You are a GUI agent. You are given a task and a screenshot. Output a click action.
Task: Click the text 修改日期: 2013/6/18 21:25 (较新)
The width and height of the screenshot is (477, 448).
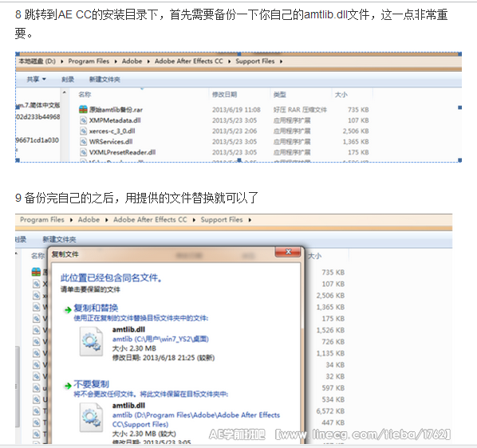164,358
